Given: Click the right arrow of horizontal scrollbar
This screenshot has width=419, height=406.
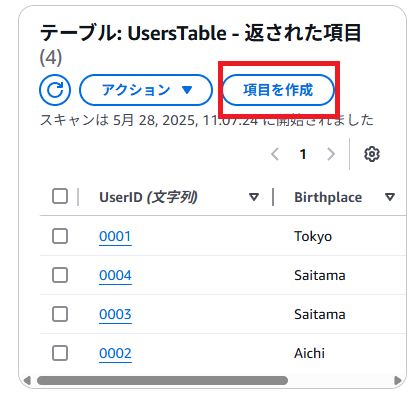Looking at the screenshot, I should point(398,380).
